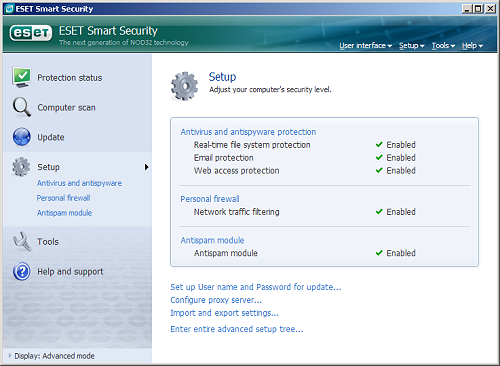Open the Help dropdown menu in header
500x366 pixels.
coord(472,46)
